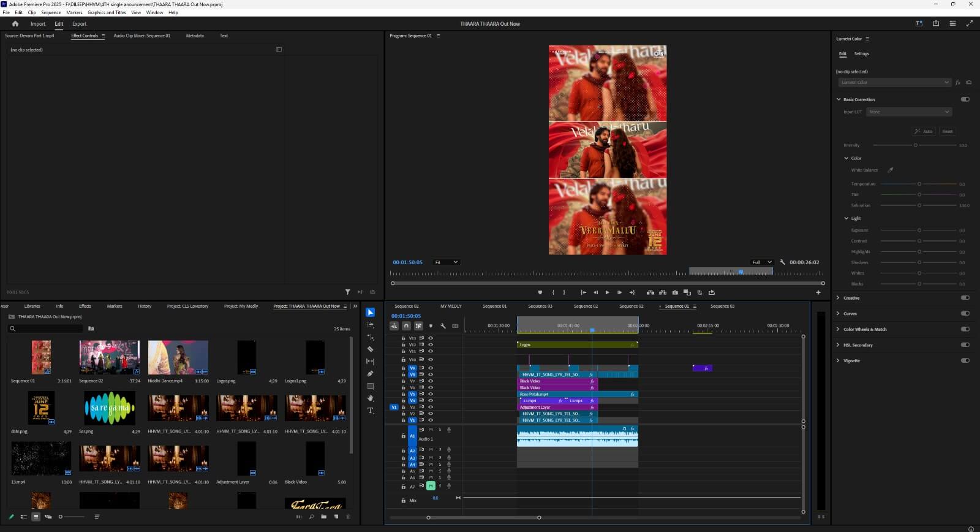This screenshot has width=980, height=532.
Task: Click the Export Frame camera icon
Action: click(x=675, y=292)
